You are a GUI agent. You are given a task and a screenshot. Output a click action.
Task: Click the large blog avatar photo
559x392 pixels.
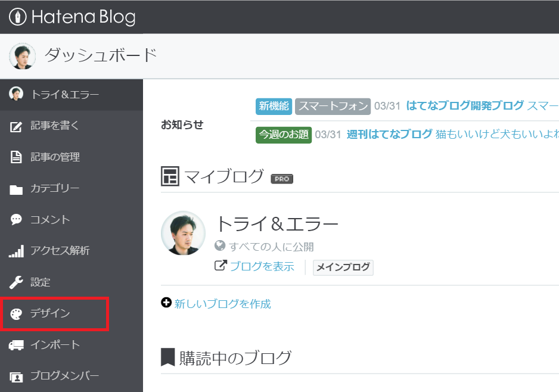click(183, 233)
